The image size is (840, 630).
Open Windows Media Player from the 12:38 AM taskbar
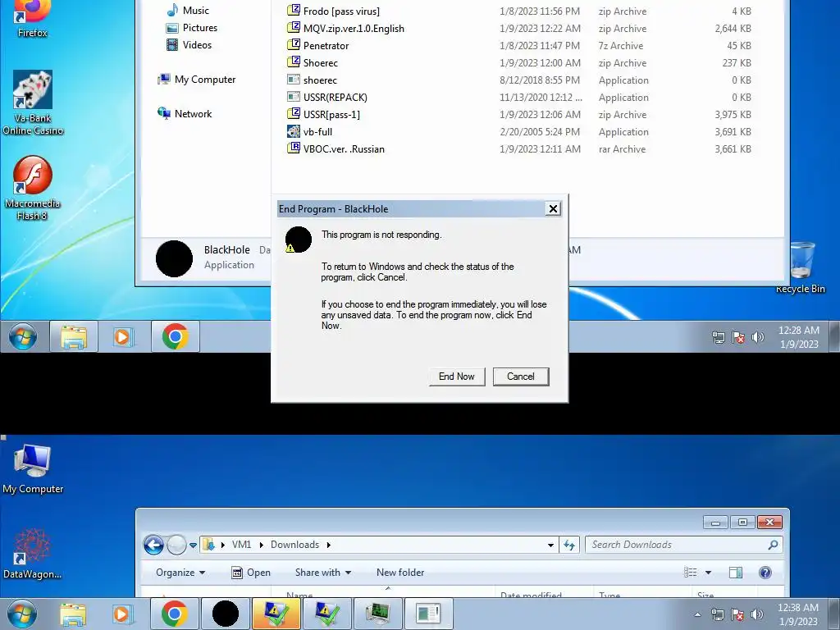point(123,614)
